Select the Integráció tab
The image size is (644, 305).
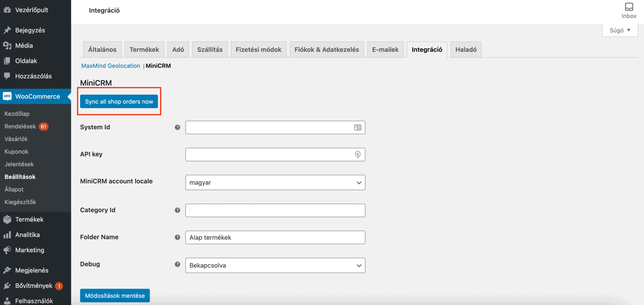pos(427,50)
